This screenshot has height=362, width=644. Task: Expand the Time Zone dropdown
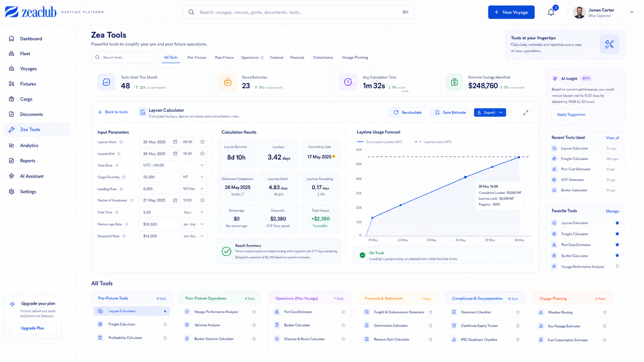coord(173,165)
